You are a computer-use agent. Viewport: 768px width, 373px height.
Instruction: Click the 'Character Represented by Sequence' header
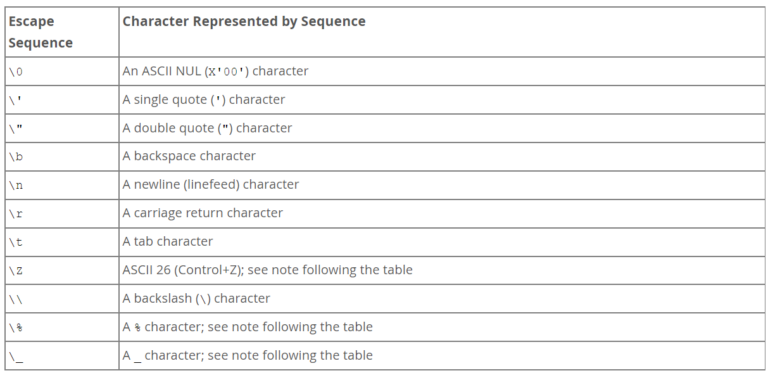tap(244, 22)
